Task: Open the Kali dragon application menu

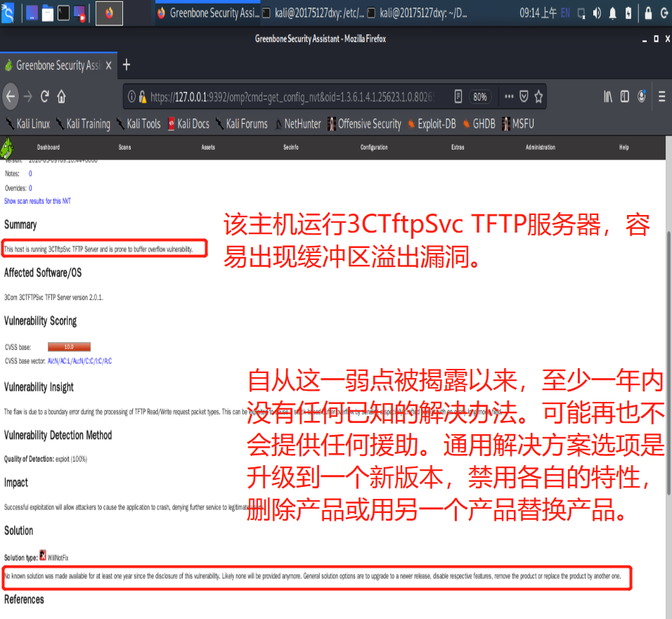Action: pos(8,13)
